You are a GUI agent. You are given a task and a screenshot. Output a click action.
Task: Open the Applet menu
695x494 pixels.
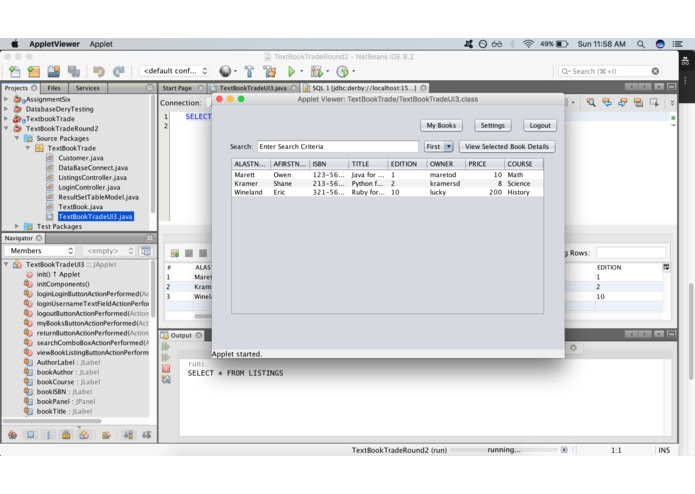[x=101, y=44]
